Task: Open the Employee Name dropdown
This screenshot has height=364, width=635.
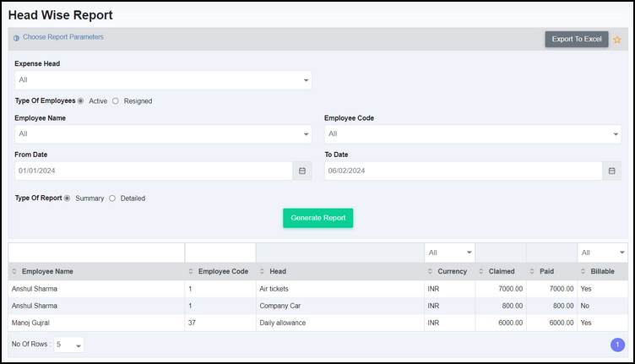Action: click(x=163, y=134)
